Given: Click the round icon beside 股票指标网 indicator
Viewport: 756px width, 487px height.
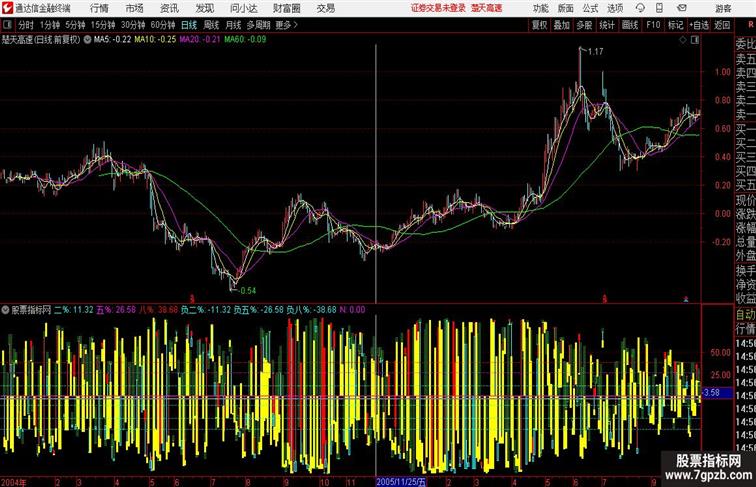Looking at the screenshot, I should (x=5, y=310).
